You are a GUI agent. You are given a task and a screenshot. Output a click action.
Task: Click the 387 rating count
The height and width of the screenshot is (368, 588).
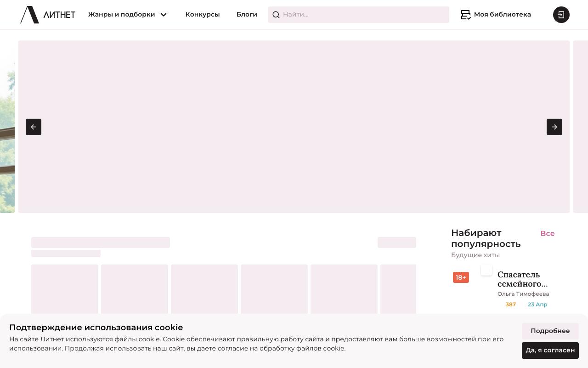click(511, 305)
